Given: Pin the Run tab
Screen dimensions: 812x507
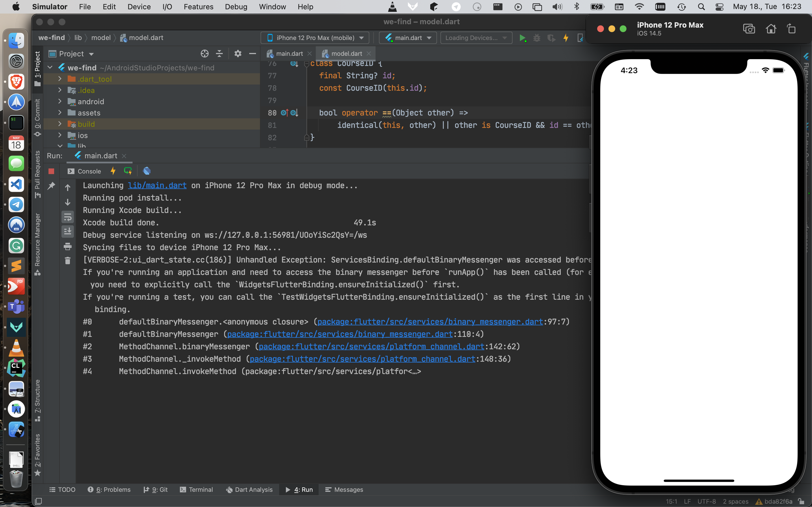Looking at the screenshot, I should click(x=51, y=186).
